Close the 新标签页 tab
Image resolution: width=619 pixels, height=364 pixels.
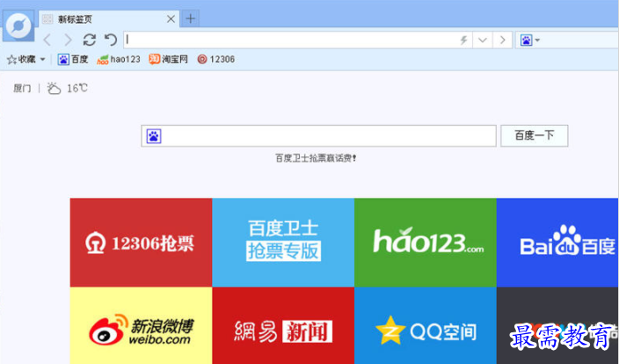point(171,19)
